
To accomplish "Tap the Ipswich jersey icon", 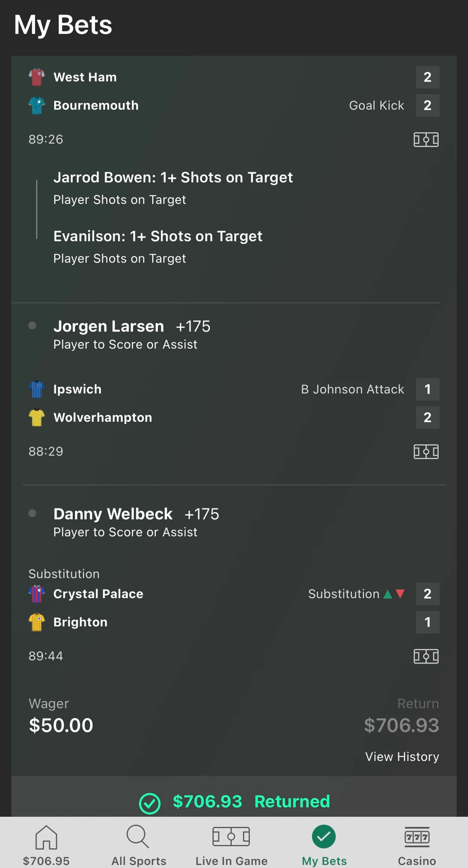I will [x=37, y=389].
